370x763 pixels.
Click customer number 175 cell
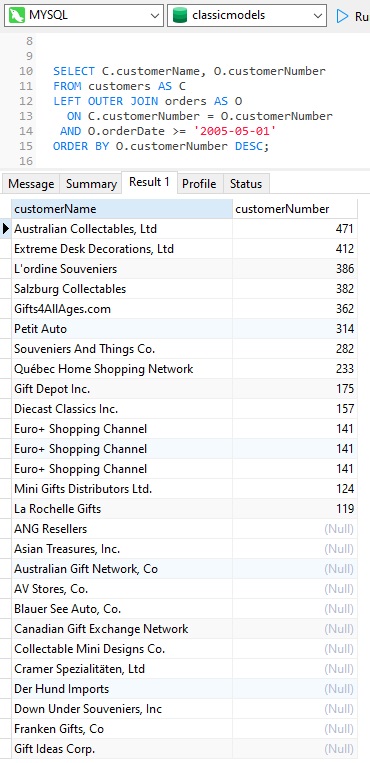[295, 389]
